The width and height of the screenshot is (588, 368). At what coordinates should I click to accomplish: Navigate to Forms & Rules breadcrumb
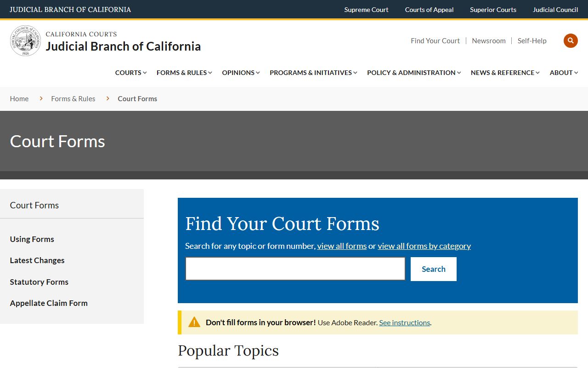[73, 99]
